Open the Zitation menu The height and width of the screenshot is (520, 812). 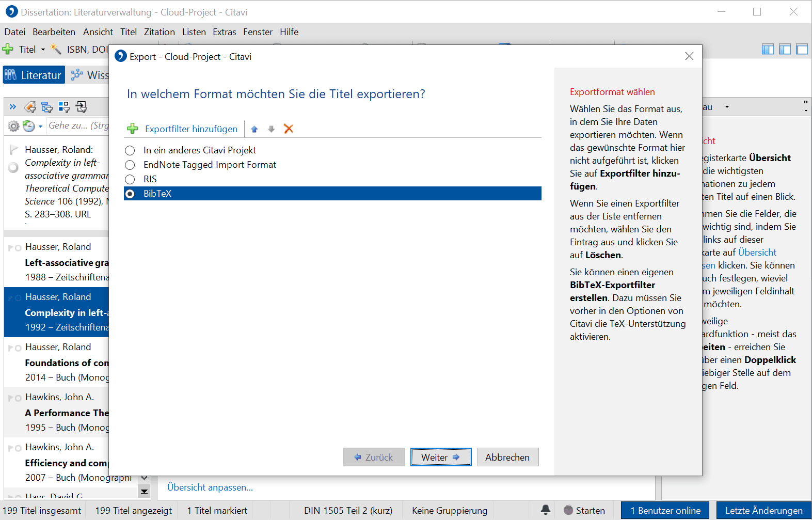point(159,32)
